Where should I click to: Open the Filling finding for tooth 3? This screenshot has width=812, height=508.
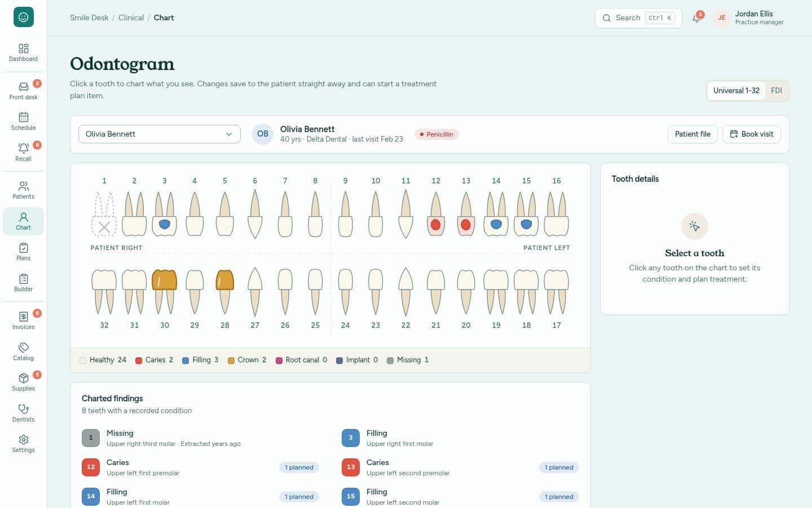460,438
